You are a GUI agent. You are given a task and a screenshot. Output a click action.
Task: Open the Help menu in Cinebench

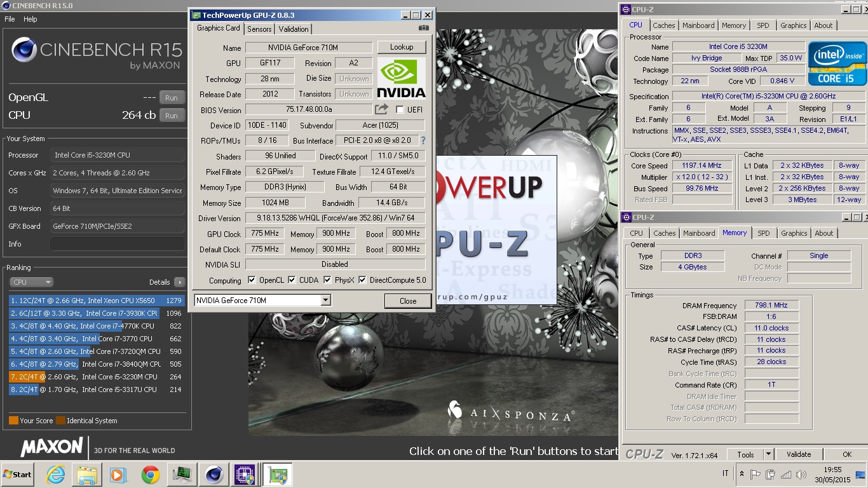click(31, 19)
